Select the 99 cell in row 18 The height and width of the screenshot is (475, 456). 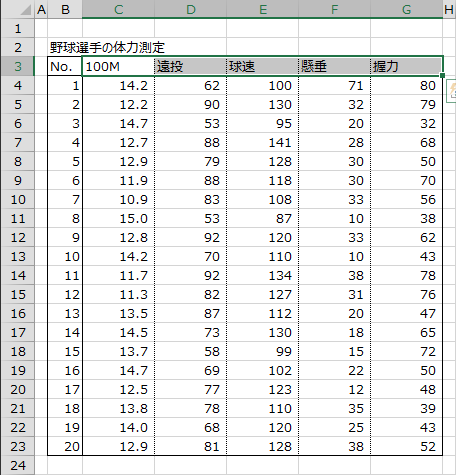click(263, 351)
